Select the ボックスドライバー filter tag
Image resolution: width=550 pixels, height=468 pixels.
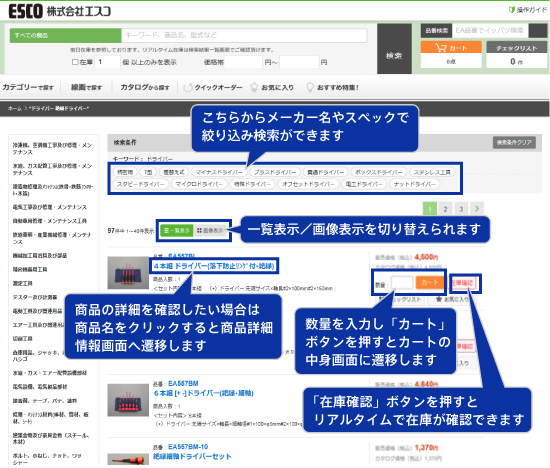[x=378, y=172]
